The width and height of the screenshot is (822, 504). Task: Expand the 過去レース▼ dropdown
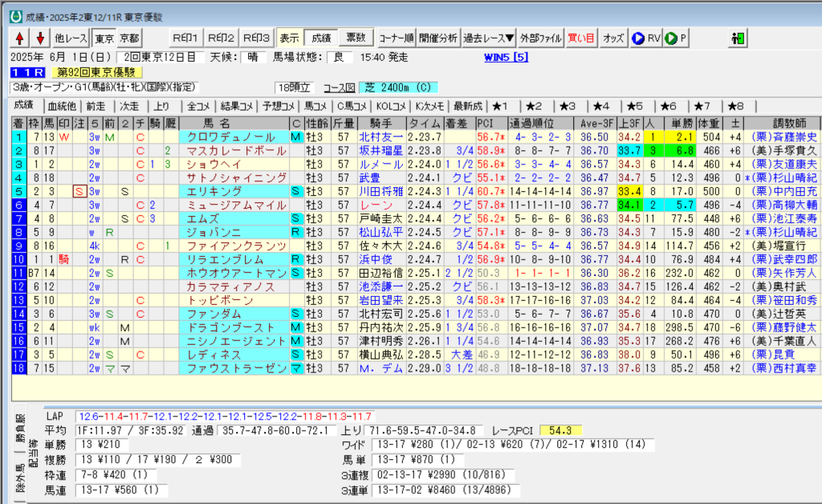click(x=489, y=39)
